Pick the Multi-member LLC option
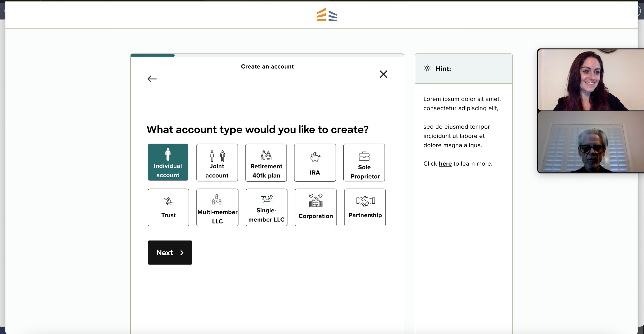644x334 pixels. (x=217, y=208)
